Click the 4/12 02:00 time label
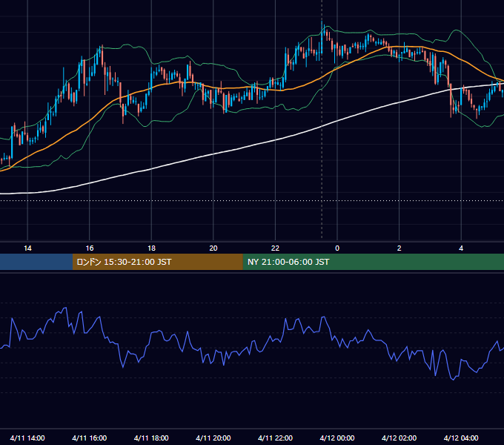Viewport: 504px width, 445px height. pos(399,438)
